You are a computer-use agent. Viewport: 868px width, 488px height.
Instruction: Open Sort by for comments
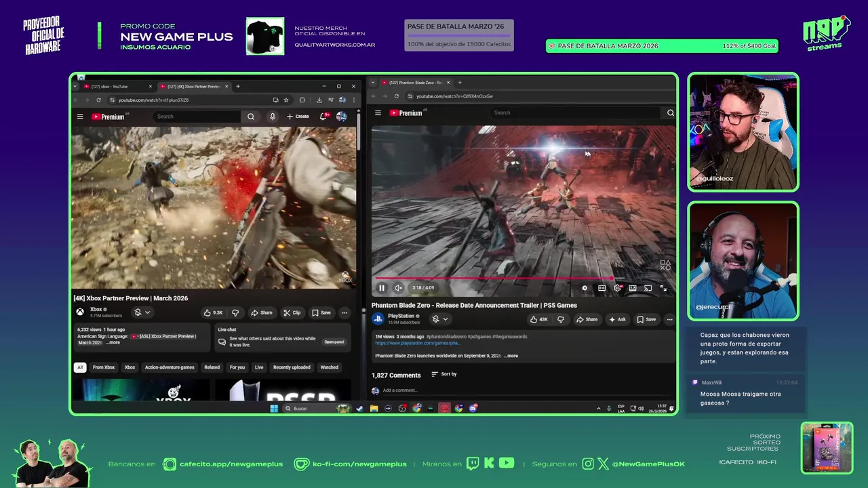click(x=444, y=374)
